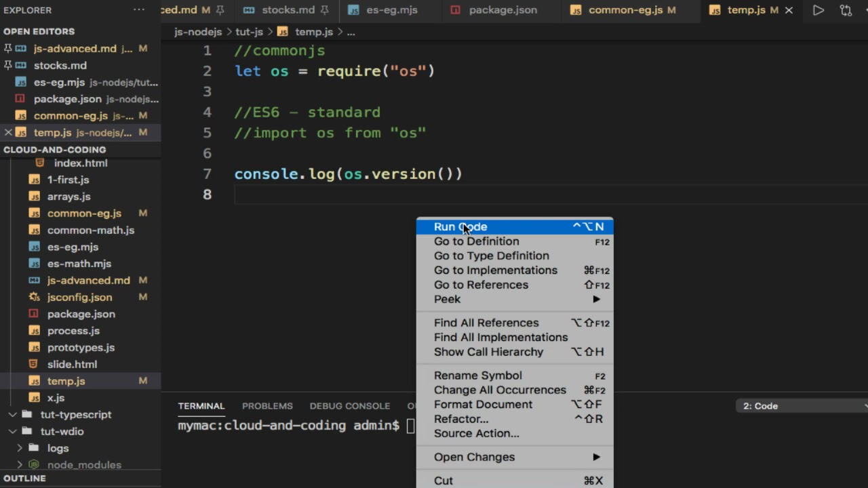This screenshot has width=868, height=488.
Task: Open common-math.js in file tree
Action: [91, 230]
